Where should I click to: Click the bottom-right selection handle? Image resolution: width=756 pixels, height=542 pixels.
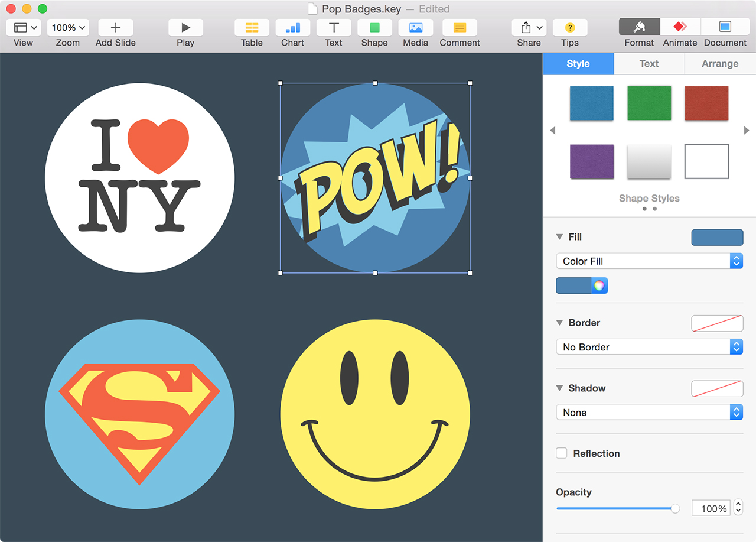(470, 273)
